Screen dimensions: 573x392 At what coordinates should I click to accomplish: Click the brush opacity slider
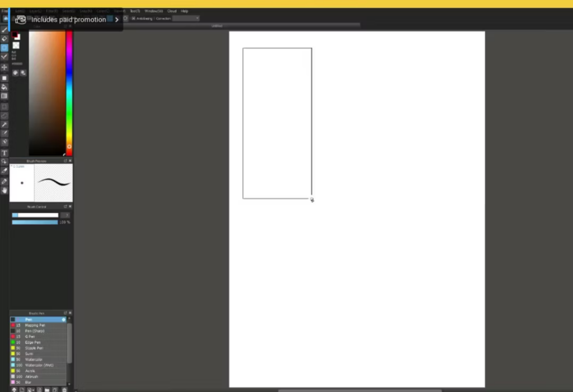click(x=35, y=222)
